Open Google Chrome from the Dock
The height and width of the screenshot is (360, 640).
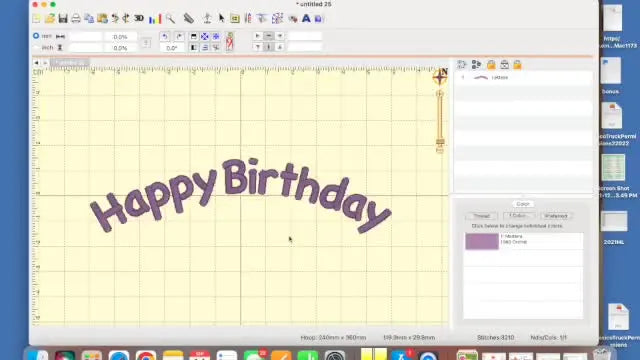146,356
